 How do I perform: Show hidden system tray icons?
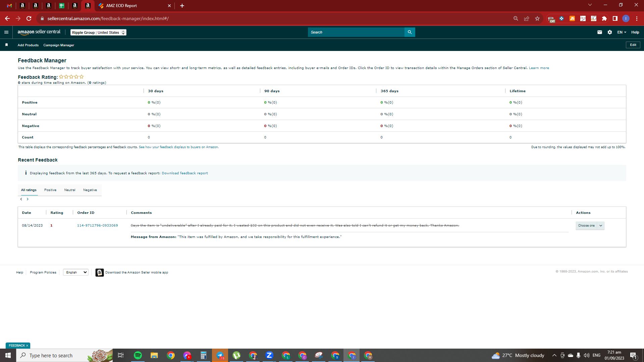554,355
